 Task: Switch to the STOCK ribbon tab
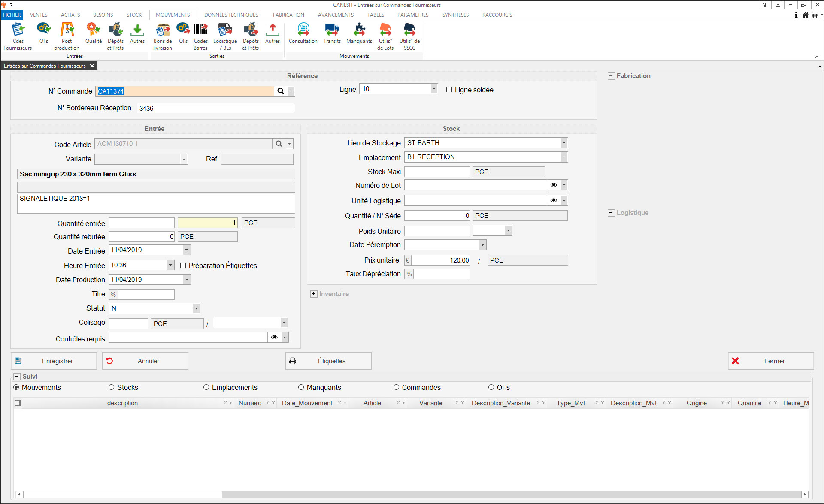click(x=134, y=15)
